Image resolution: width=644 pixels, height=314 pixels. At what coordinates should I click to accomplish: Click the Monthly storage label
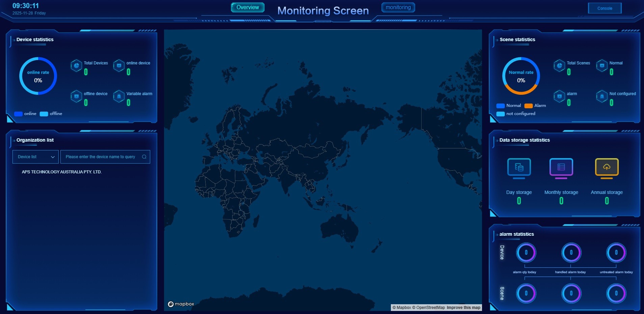coord(561,192)
